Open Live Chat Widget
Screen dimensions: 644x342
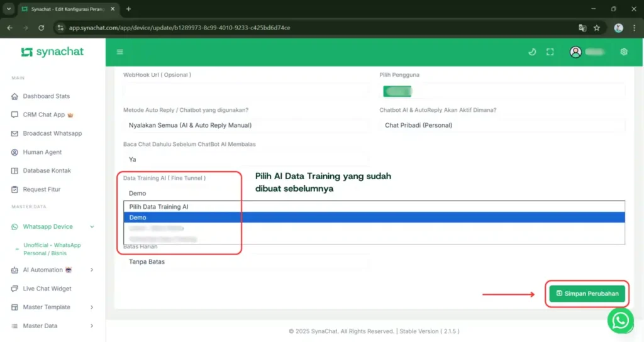[x=47, y=289]
